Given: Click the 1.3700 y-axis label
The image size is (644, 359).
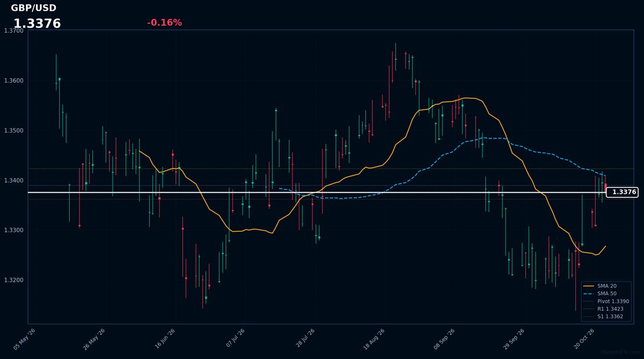Looking at the screenshot, I should click(x=13, y=31).
